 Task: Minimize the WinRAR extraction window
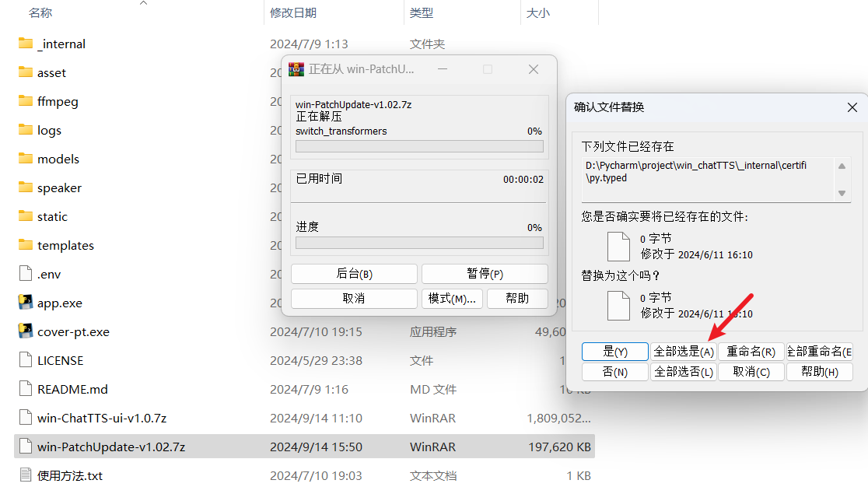[x=443, y=69]
